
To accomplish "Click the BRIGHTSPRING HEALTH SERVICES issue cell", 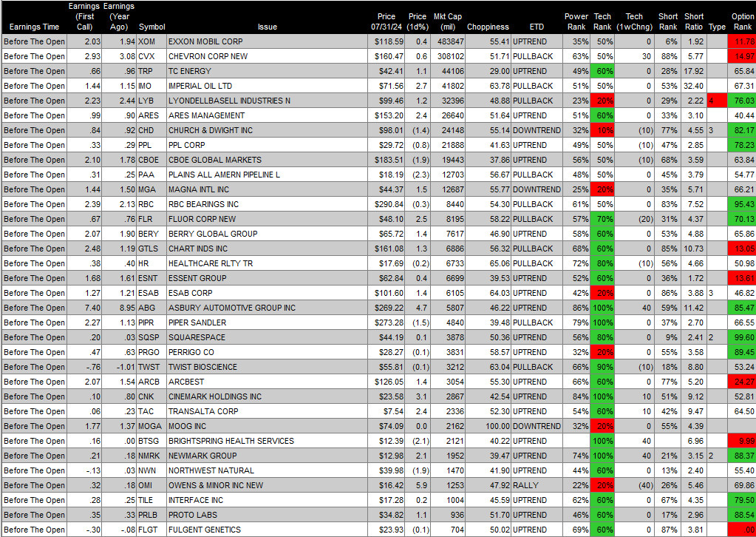I will point(267,441).
